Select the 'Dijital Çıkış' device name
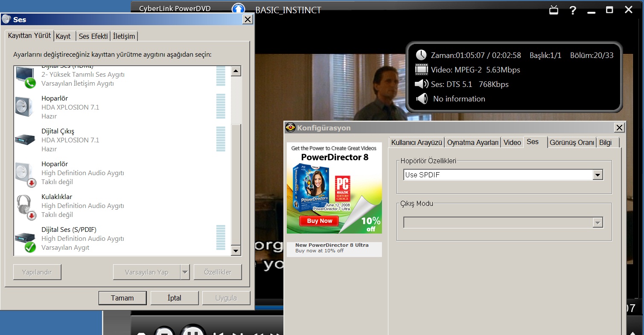This screenshot has width=644, height=335. pos(58,131)
